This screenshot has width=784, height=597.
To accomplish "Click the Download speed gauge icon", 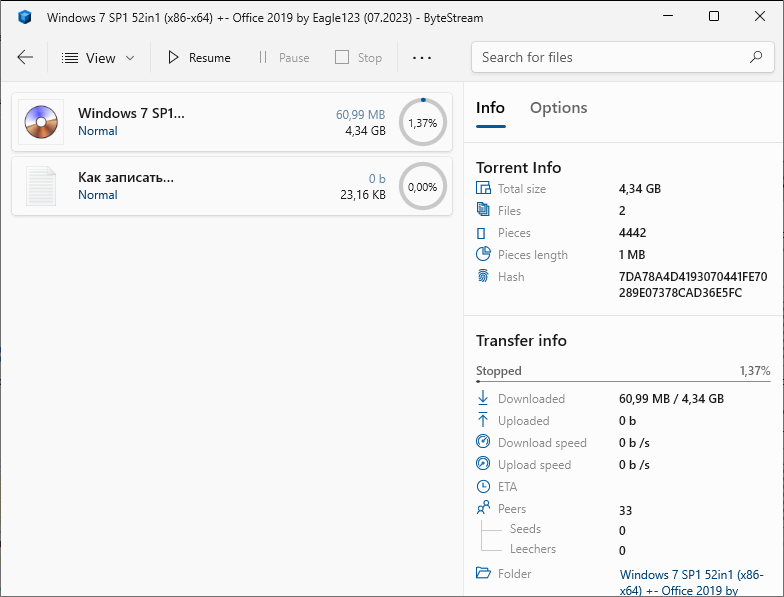I will [x=483, y=442].
